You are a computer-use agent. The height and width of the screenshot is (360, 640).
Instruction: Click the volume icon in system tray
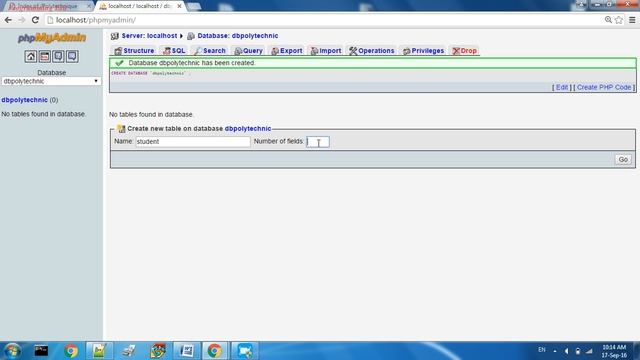tap(566, 351)
